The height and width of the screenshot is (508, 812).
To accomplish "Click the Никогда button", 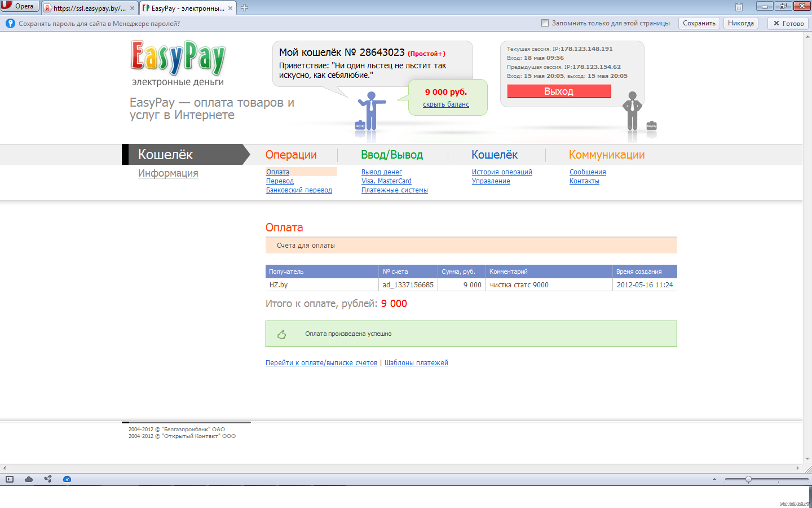I will coord(740,23).
